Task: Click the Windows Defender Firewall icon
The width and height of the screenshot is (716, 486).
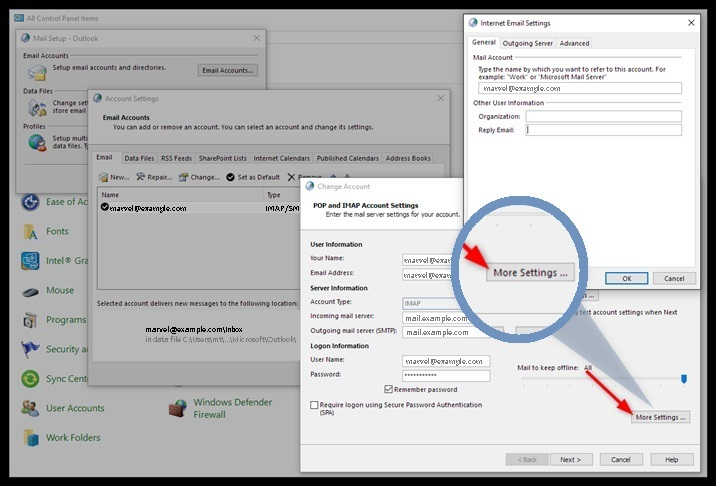Action: 178,408
